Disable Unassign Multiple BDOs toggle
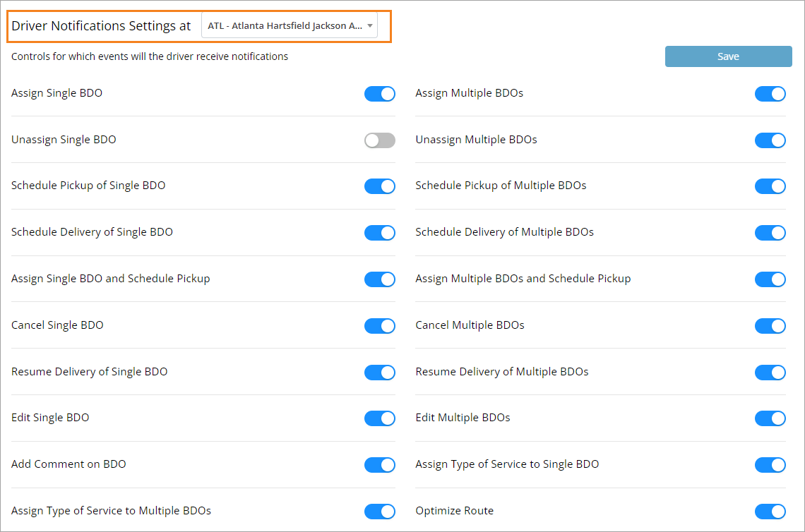Image resolution: width=805 pixels, height=532 pixels. tap(770, 140)
